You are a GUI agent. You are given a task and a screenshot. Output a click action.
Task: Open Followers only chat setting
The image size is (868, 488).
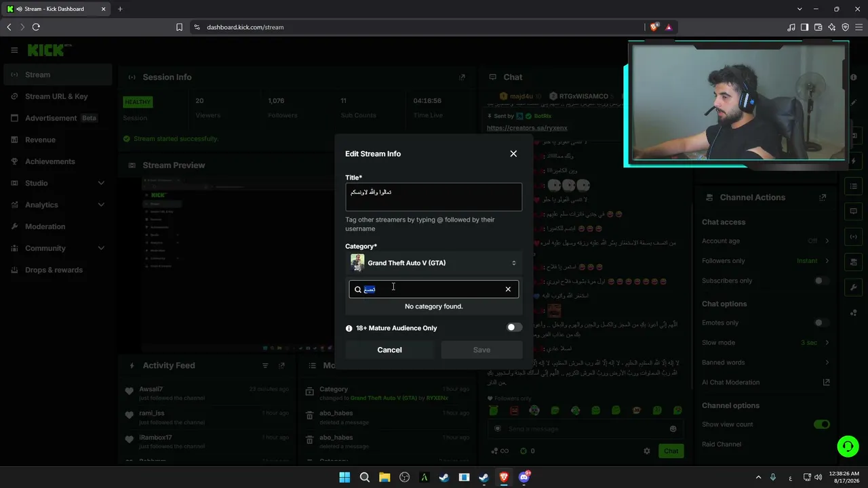[766, 261]
